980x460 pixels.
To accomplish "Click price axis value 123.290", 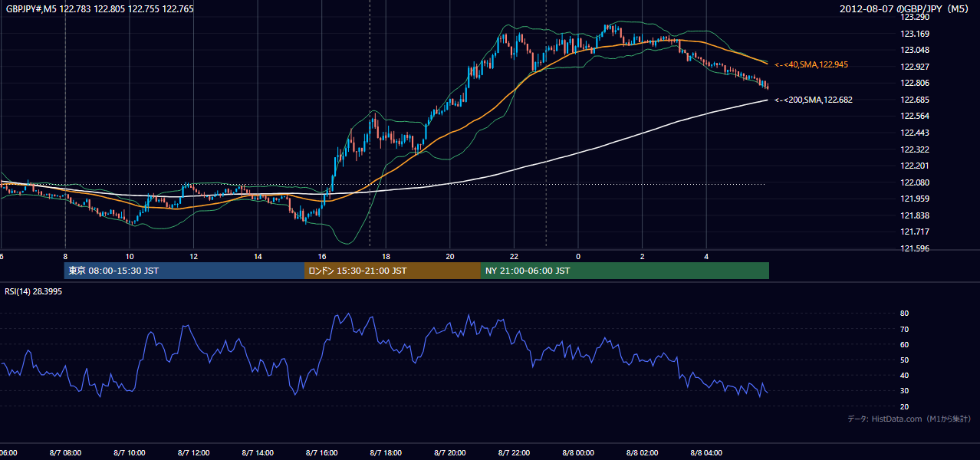I will click(915, 17).
